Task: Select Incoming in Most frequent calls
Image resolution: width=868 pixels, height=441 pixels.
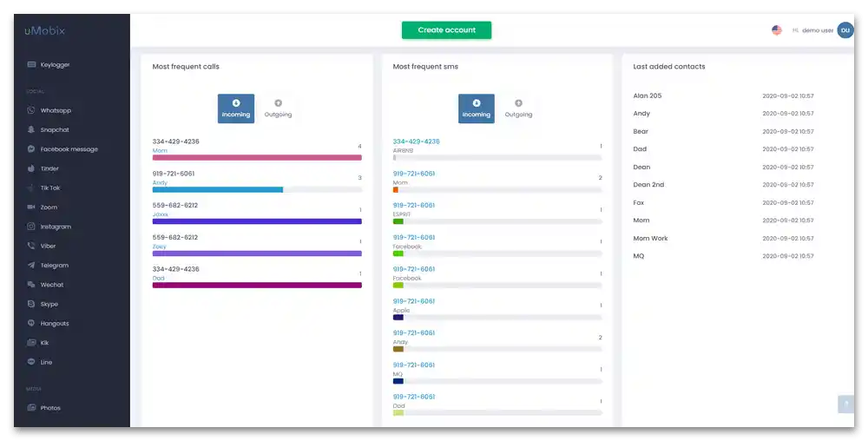Action: [x=236, y=109]
